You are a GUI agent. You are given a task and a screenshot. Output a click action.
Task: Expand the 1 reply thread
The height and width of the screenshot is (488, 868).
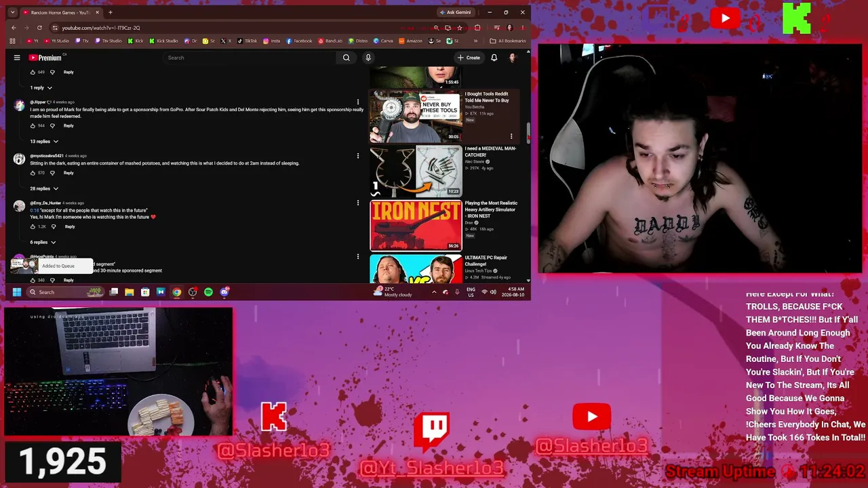(x=41, y=87)
